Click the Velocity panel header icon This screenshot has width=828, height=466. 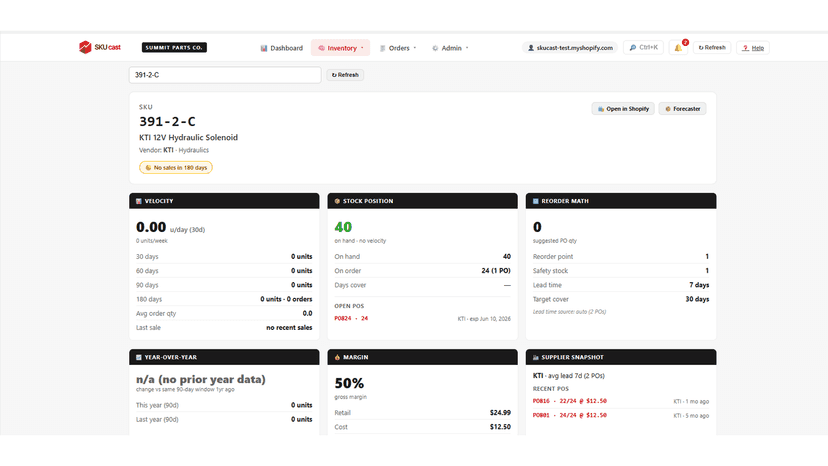(x=139, y=201)
